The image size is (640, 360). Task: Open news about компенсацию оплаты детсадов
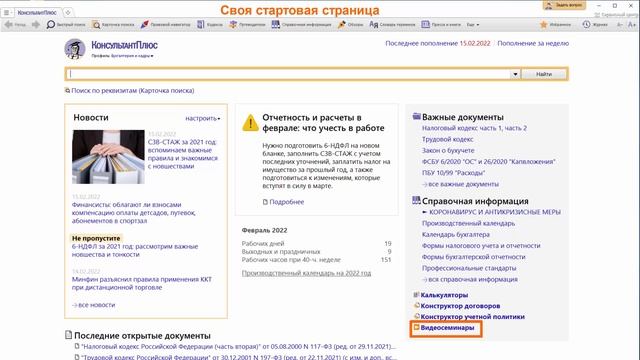pyautogui.click(x=133, y=213)
